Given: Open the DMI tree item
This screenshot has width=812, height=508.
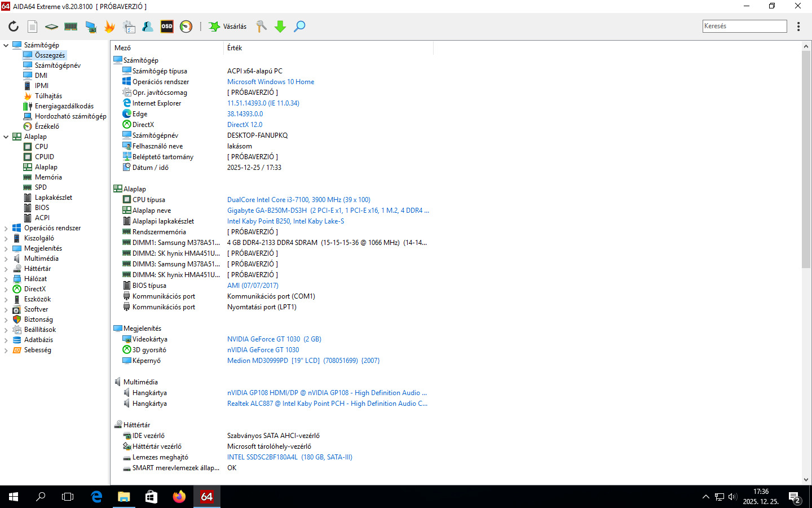Looking at the screenshot, I should [x=41, y=76].
